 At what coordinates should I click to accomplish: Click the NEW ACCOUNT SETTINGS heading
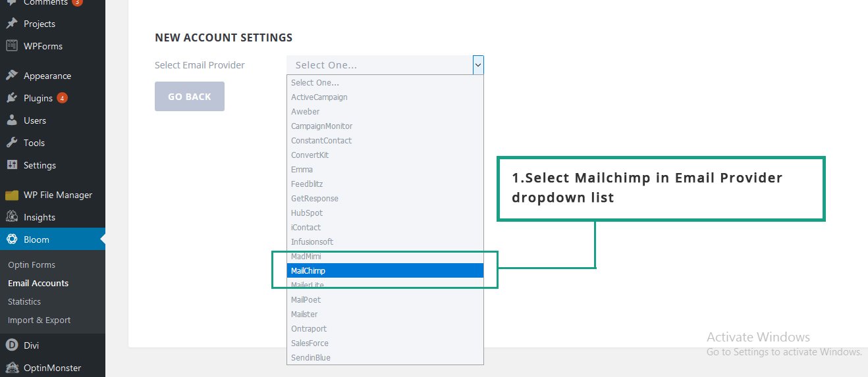pos(223,38)
